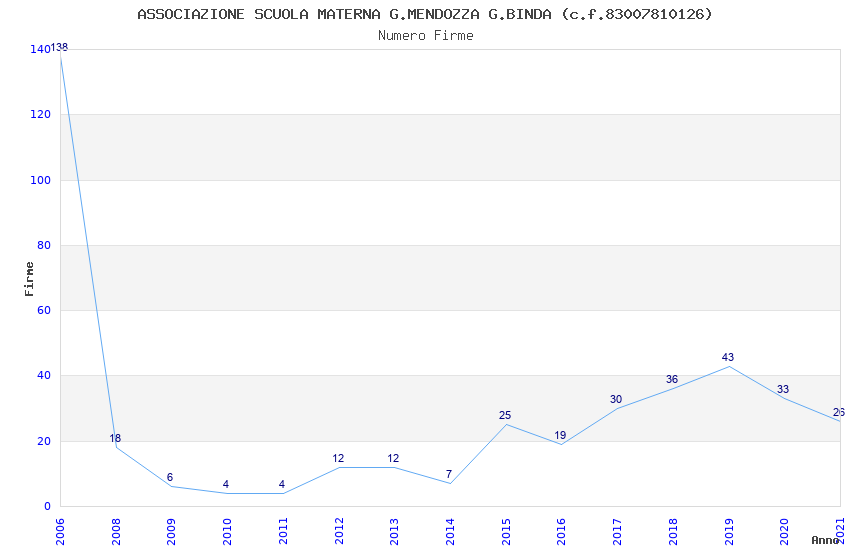Click the x-axis year 2017
The image size is (850, 550).
click(617, 531)
